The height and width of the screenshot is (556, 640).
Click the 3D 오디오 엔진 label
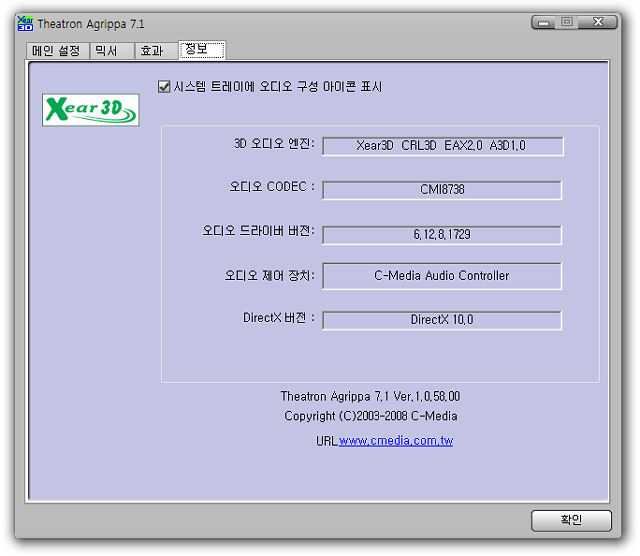coord(274,143)
